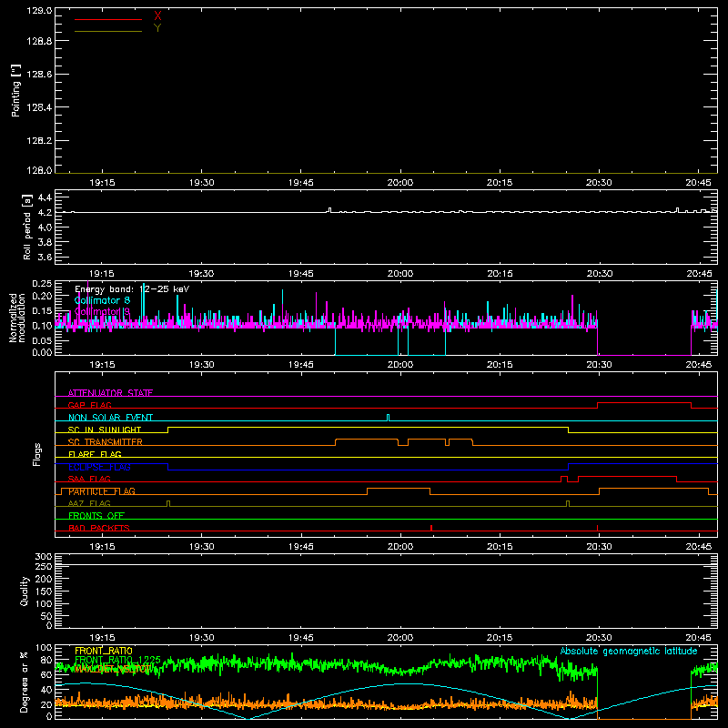Click the 'NON SOLAR EVENT' flag label
Screen dimensions: 728x728
point(110,418)
